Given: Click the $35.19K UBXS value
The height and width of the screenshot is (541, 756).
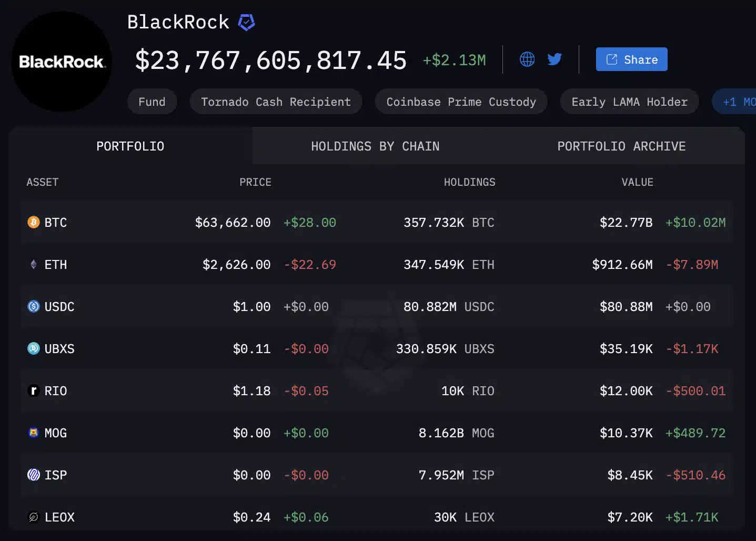Looking at the screenshot, I should pos(626,349).
